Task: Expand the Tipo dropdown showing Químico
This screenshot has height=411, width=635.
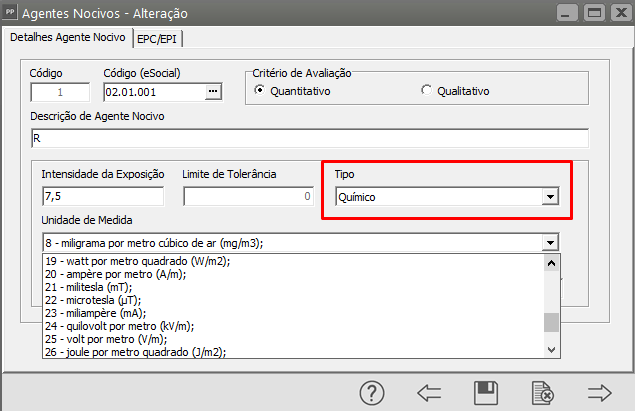Action: click(x=549, y=197)
